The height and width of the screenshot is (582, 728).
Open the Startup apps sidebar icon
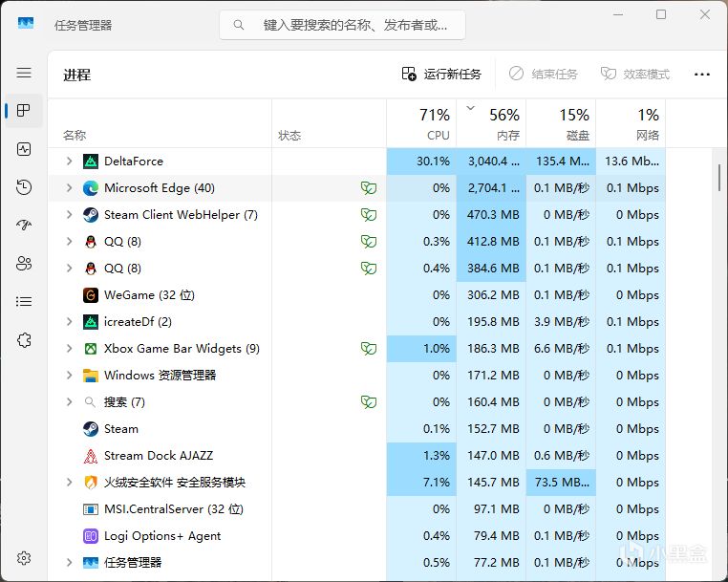[24, 226]
